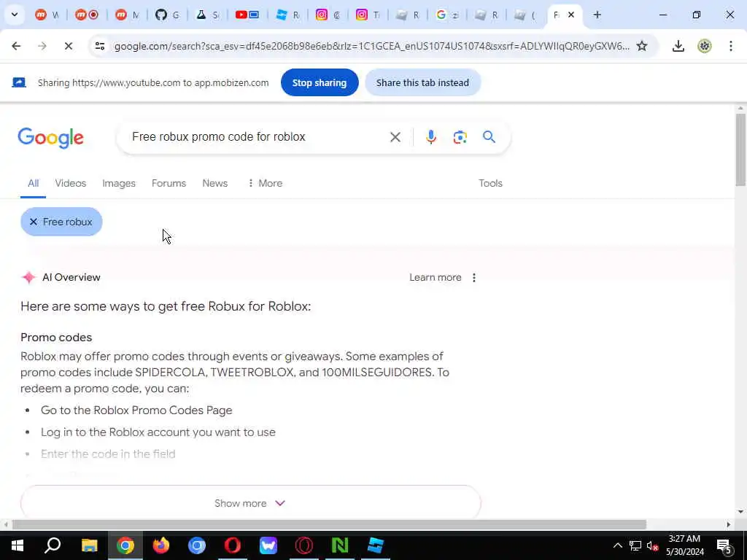This screenshot has height=560, width=747.
Task: Expand AI Overview with Show more
Action: point(251,503)
